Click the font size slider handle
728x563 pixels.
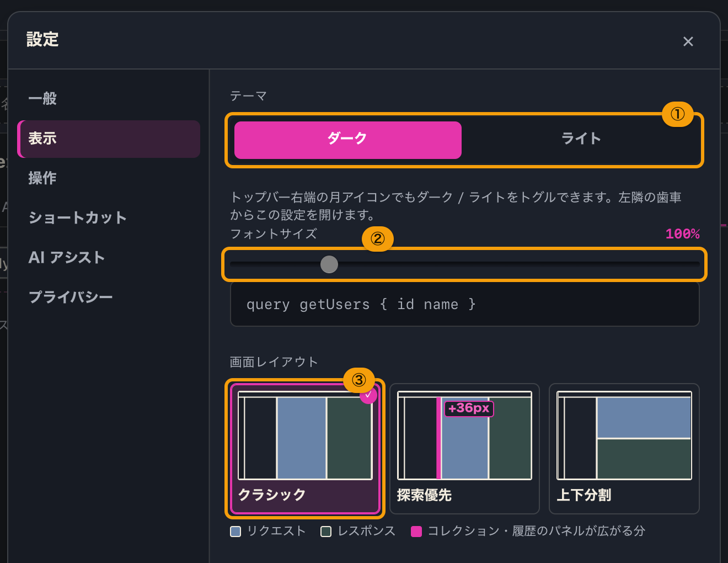coord(329,264)
